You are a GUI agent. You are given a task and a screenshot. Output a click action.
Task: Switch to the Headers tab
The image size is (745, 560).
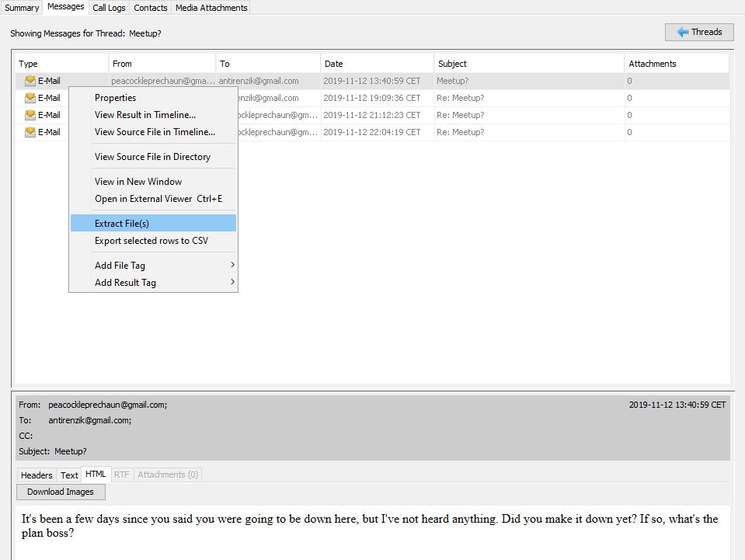point(37,475)
